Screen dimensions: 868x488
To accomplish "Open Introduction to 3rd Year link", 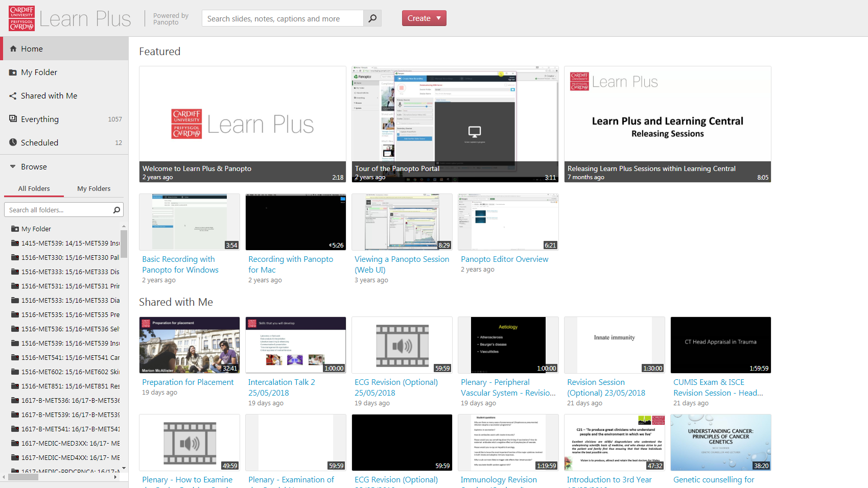I will click(609, 480).
